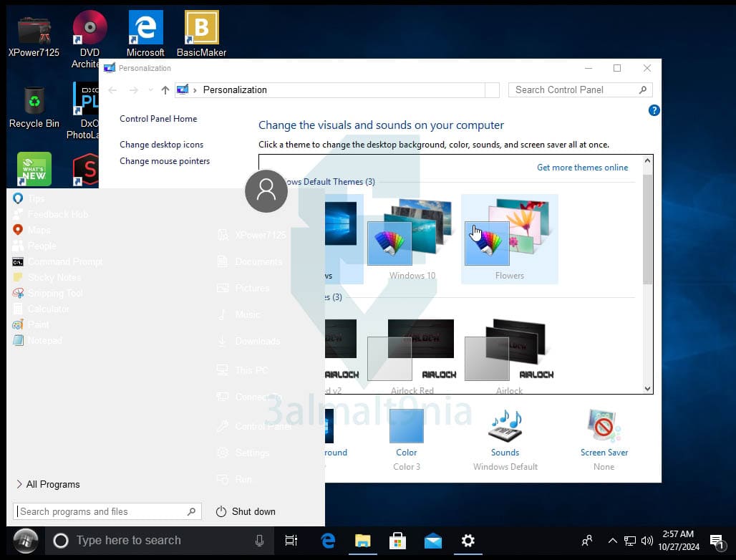The height and width of the screenshot is (560, 736).
Task: Open the Microsoft Edge desktop shortcut
Action: tap(145, 34)
